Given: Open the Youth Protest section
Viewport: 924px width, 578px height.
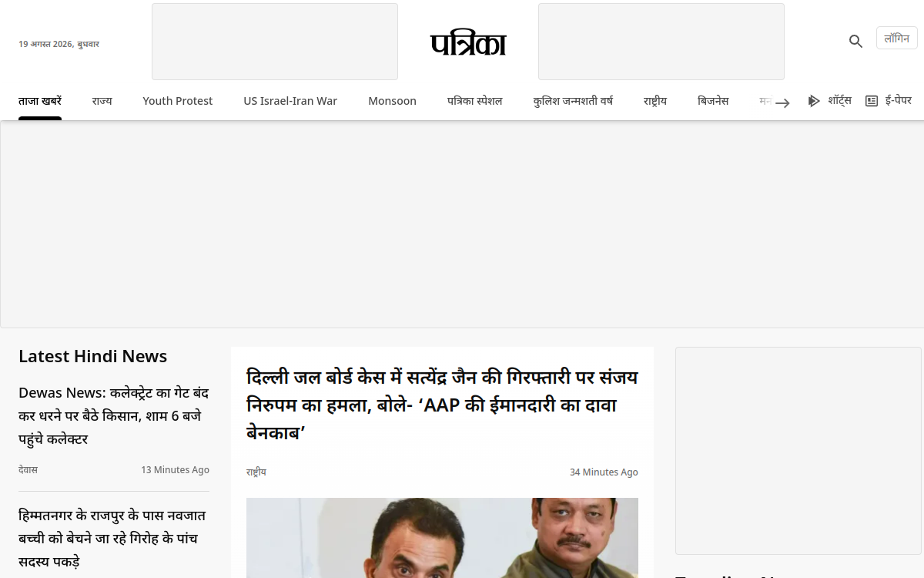Looking at the screenshot, I should click(178, 101).
